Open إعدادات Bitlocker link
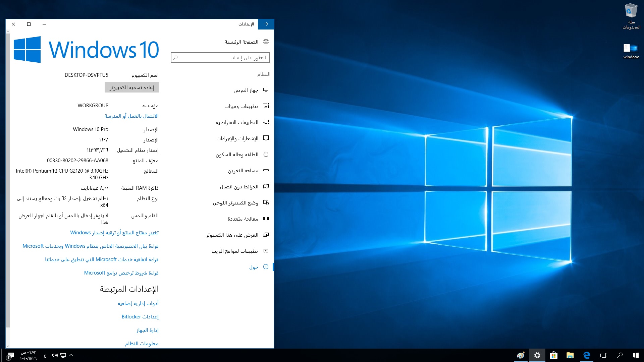The height and width of the screenshot is (362, 644). 140,317
